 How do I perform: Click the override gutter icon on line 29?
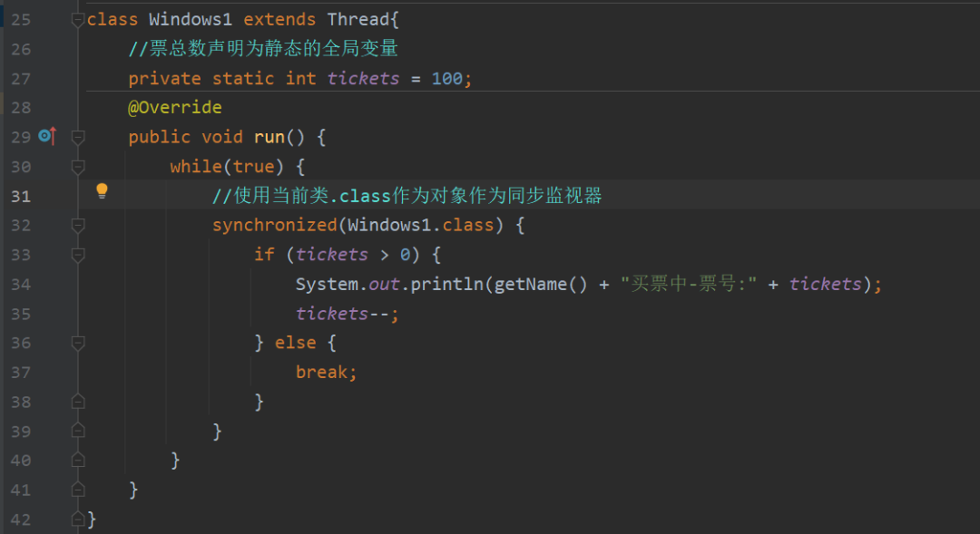(x=47, y=135)
